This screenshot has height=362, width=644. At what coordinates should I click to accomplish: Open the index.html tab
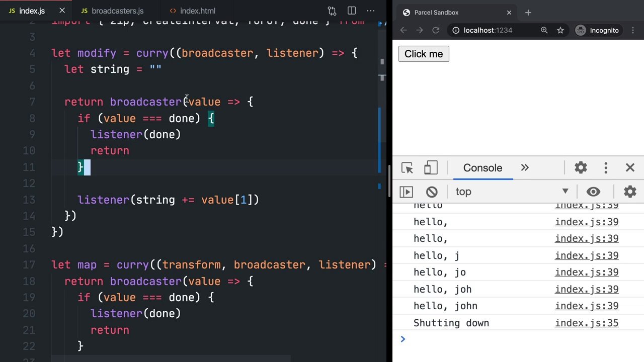point(197,11)
